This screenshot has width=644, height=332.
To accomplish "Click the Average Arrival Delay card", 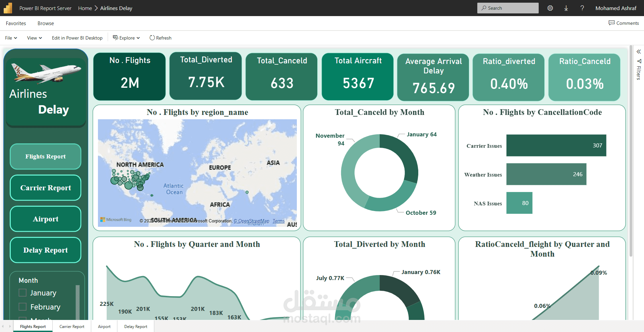I will (x=433, y=77).
